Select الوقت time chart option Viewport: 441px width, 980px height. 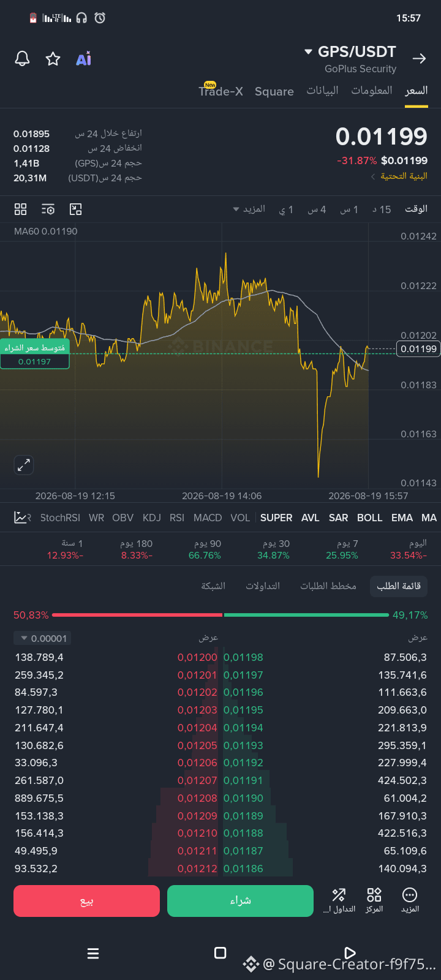(x=416, y=209)
